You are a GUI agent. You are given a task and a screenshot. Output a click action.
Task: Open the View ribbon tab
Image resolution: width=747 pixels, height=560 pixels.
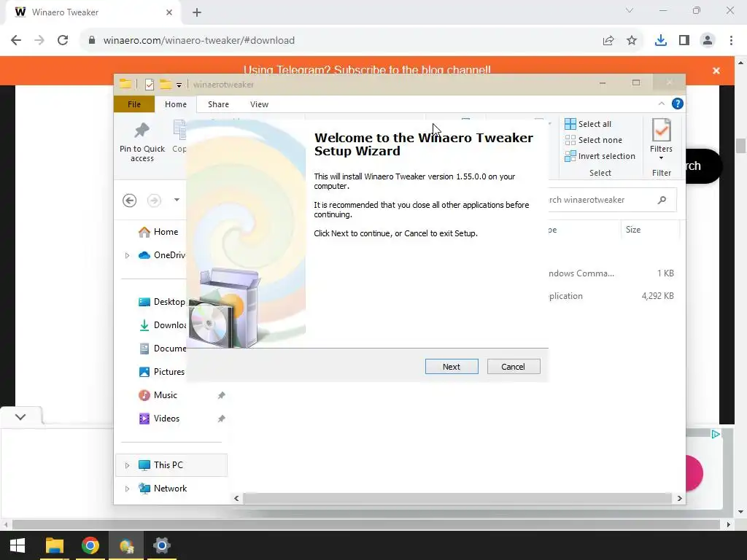tap(259, 104)
